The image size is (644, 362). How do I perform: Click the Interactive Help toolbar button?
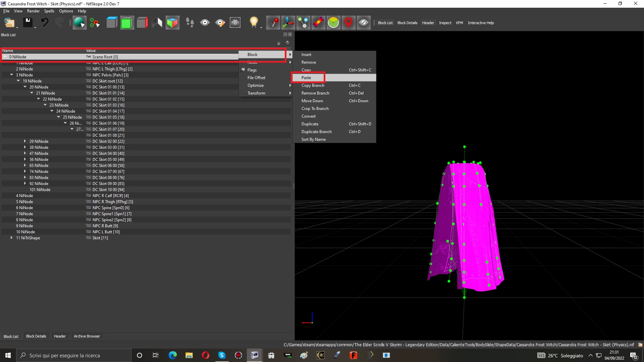(x=481, y=23)
